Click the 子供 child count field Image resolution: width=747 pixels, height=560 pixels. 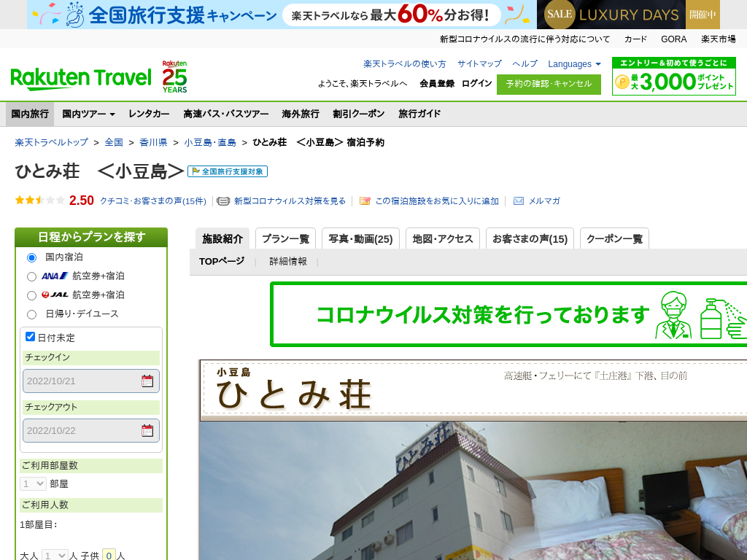click(109, 555)
